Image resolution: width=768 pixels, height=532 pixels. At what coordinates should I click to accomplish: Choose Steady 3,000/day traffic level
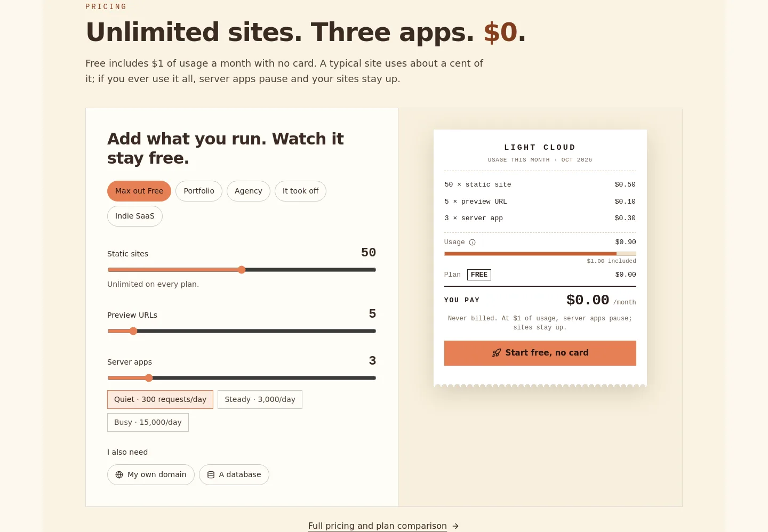(x=260, y=399)
